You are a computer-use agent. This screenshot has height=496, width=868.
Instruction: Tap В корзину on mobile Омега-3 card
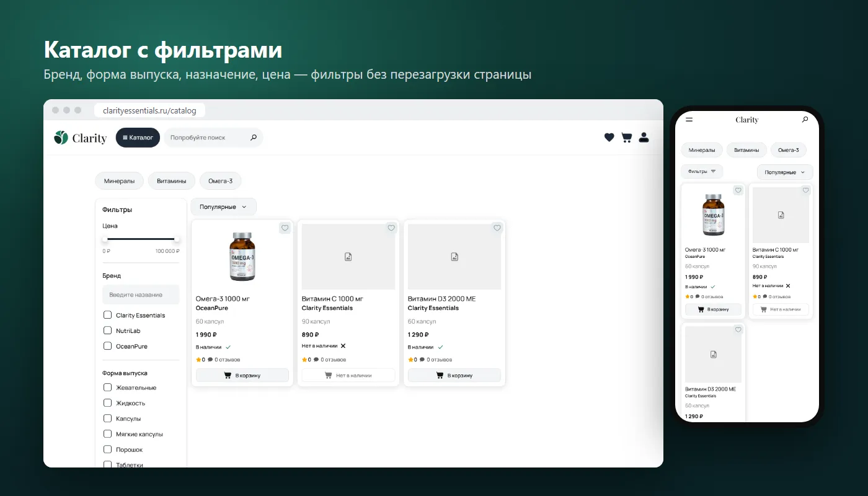(713, 309)
